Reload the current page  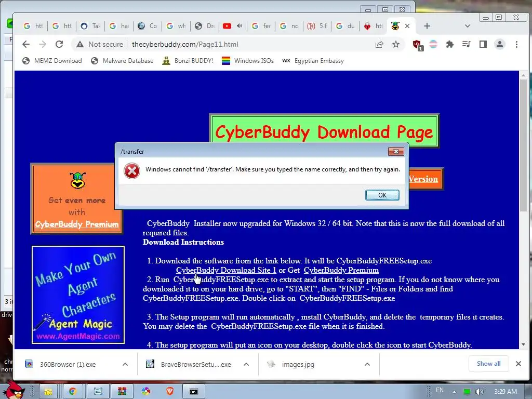tap(59, 44)
